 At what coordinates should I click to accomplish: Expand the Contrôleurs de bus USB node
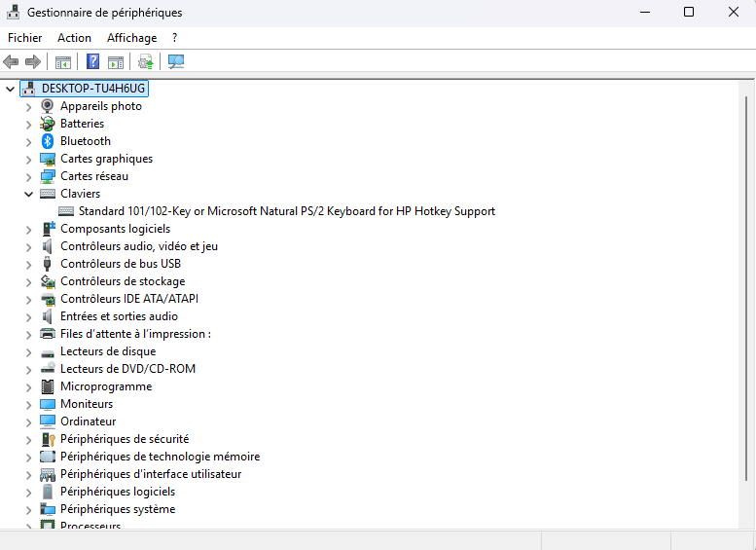tap(28, 264)
